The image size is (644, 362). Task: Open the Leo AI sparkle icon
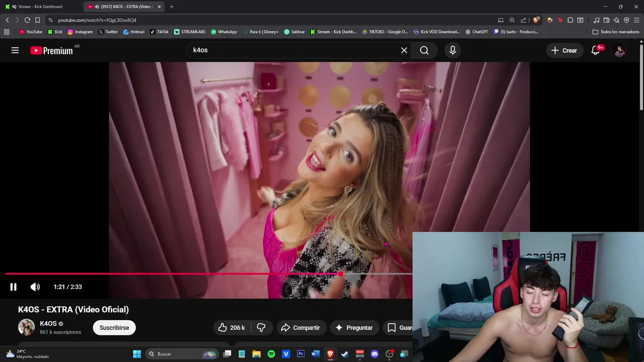tap(616, 20)
